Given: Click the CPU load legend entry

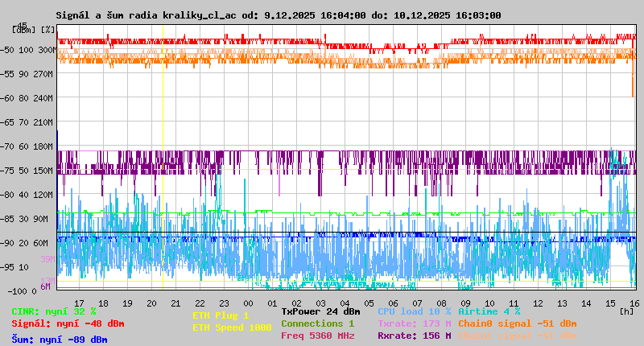Looking at the screenshot, I should (x=414, y=311).
